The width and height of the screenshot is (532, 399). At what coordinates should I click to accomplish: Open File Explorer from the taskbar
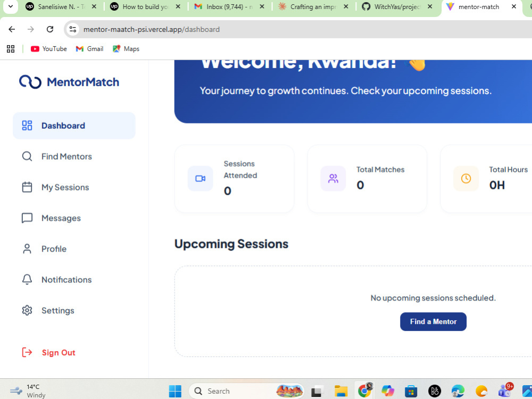340,391
